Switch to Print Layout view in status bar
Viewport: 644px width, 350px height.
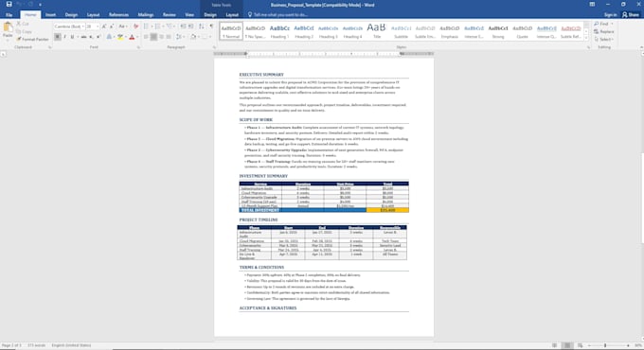click(x=567, y=345)
